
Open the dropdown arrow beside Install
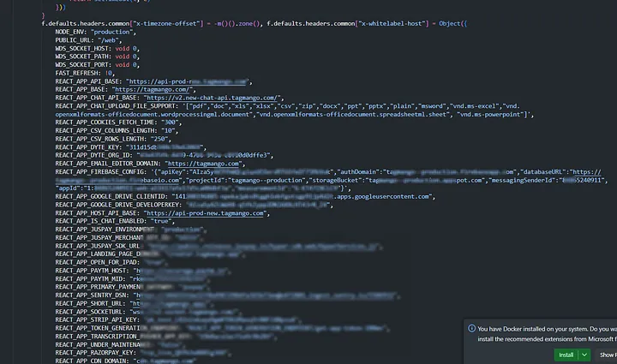(584, 355)
